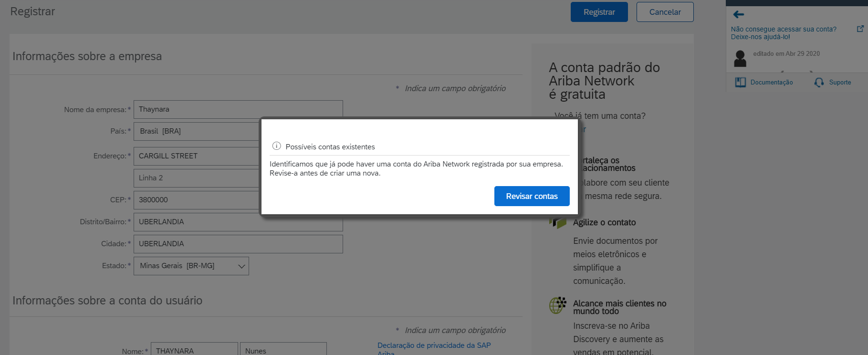Click the CEP field

197,200
